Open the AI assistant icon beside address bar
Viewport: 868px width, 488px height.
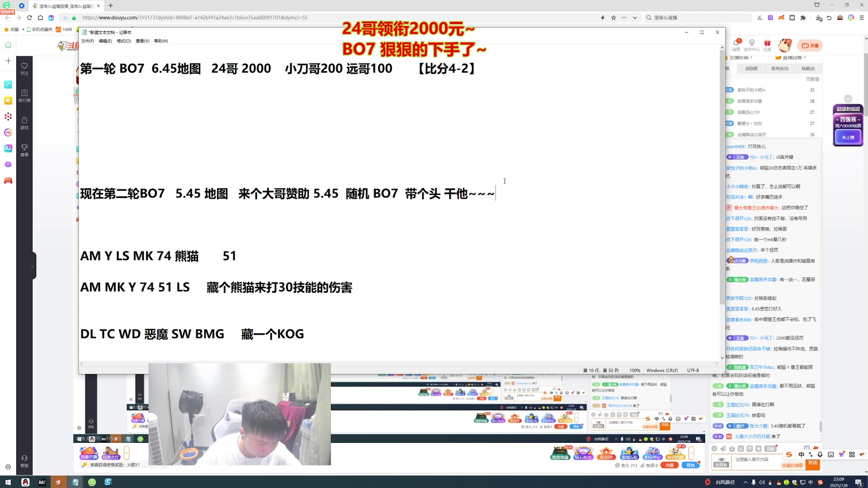(51, 18)
